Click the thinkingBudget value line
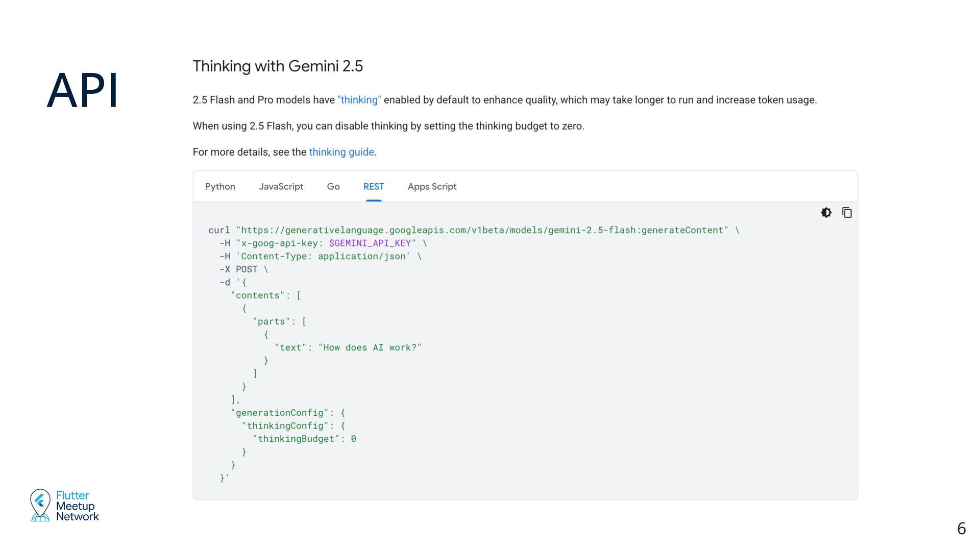The image size is (980, 551). click(304, 439)
